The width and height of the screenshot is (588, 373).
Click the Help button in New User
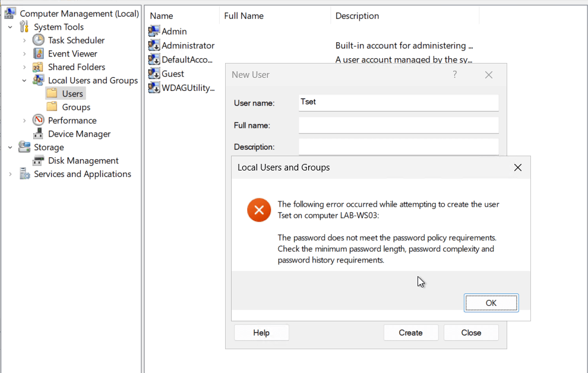(x=261, y=333)
